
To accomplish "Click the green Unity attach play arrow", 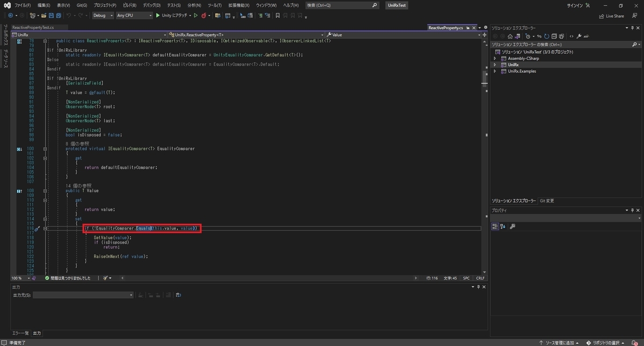I will coord(158,16).
